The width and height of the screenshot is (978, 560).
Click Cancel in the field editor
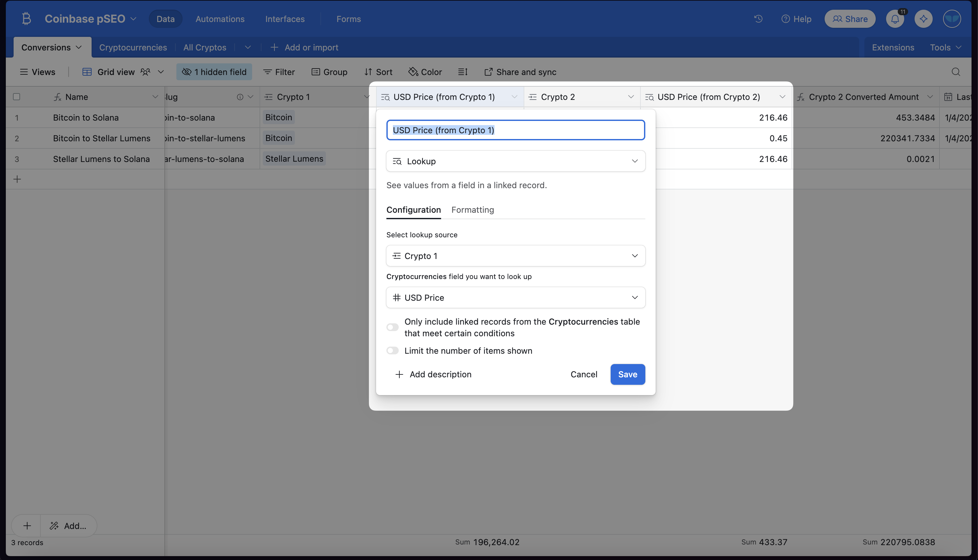pyautogui.click(x=583, y=374)
